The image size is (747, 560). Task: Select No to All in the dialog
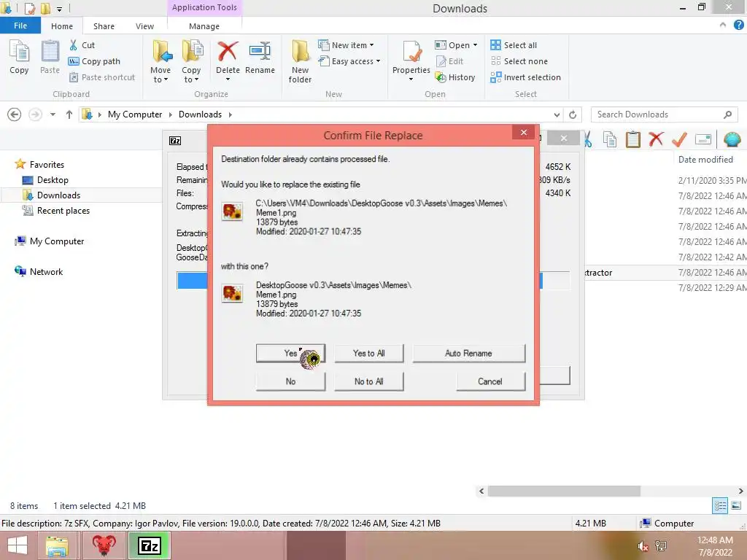pos(368,381)
